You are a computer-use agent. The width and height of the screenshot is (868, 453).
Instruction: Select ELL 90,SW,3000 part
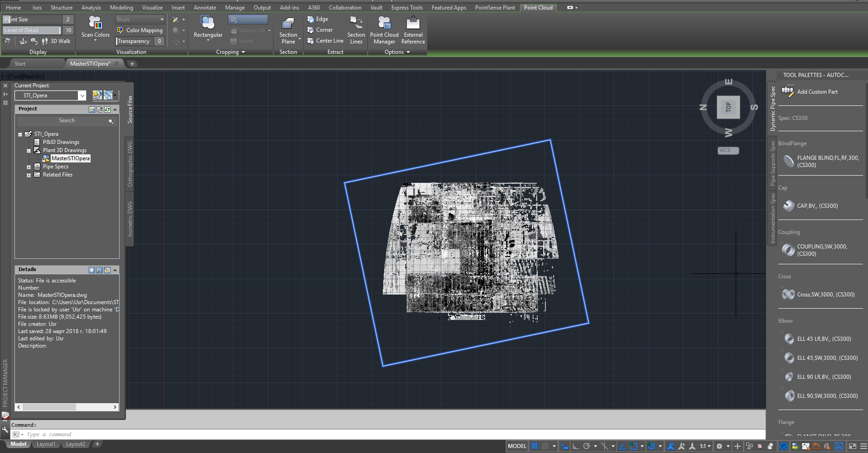(x=821, y=396)
